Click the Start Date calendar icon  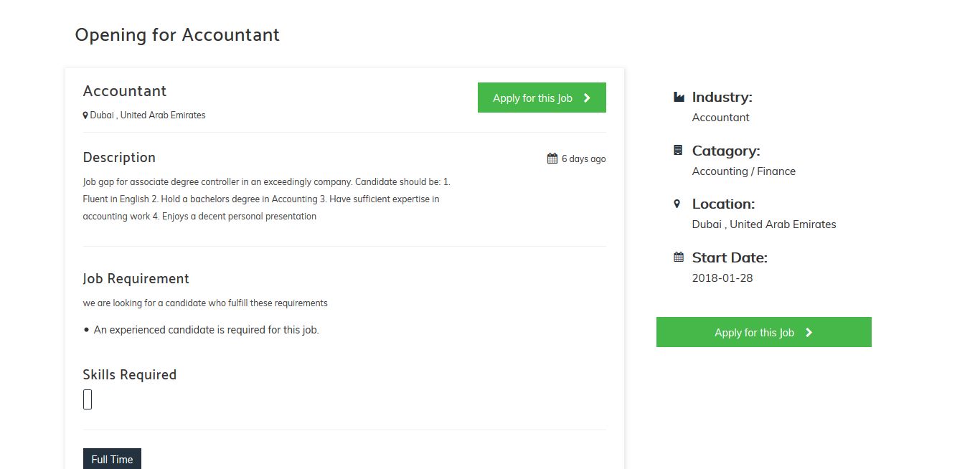coord(679,257)
